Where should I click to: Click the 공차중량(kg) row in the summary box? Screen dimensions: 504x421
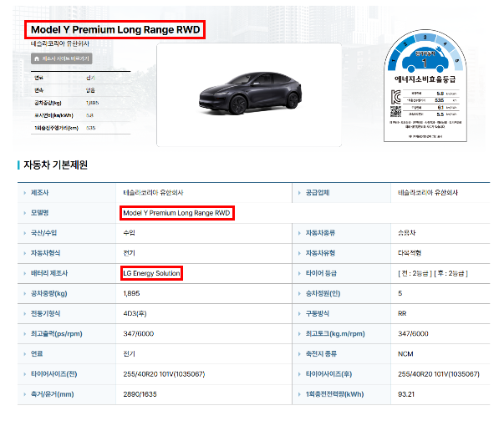(x=81, y=103)
